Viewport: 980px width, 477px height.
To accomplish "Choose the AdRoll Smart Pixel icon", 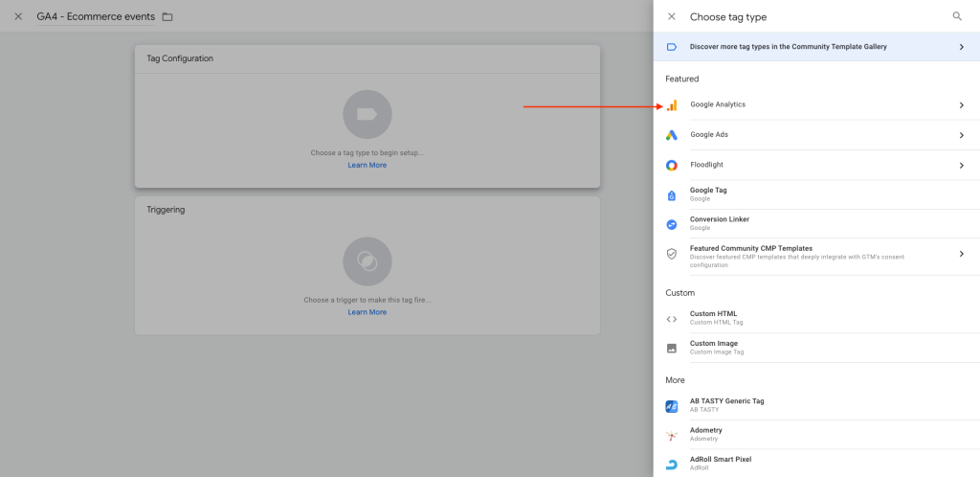I will 672,464.
